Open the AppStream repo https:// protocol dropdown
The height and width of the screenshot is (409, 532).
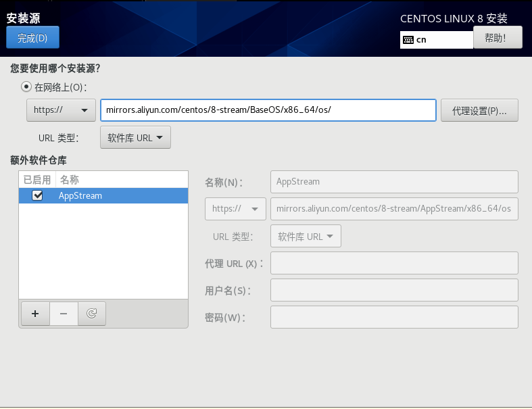(x=235, y=209)
